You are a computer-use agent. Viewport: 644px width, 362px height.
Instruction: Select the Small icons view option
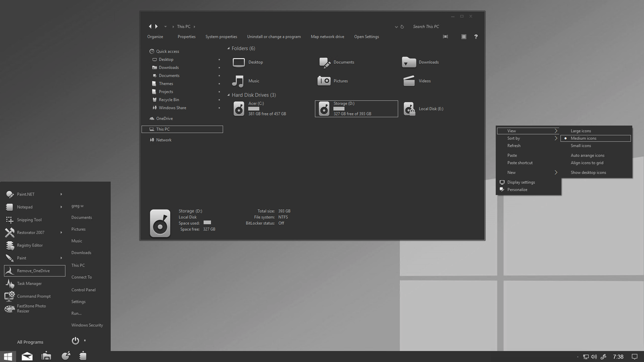click(x=581, y=146)
